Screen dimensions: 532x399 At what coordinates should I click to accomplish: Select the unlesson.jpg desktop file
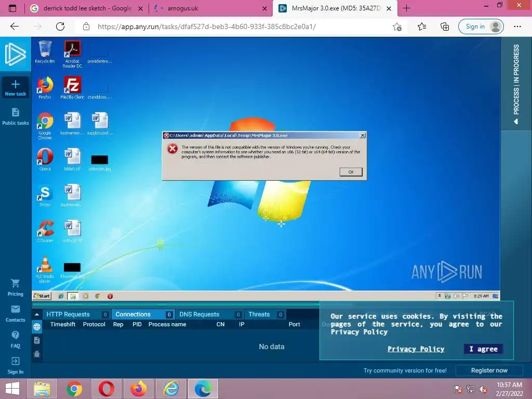(99, 162)
